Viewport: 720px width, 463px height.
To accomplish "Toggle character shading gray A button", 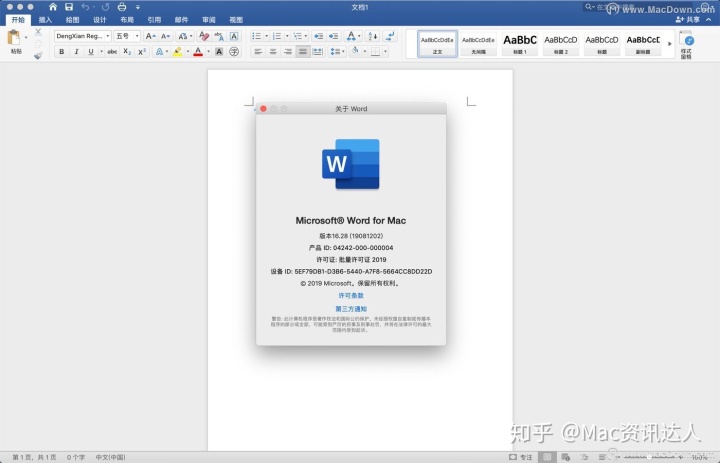I will click(219, 52).
